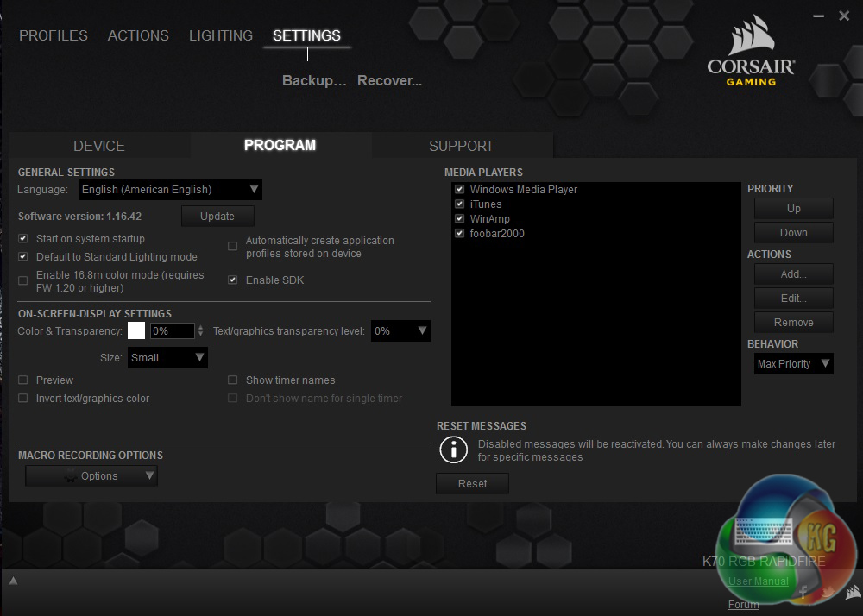This screenshot has height=616, width=863.
Task: Move media player Down in priority
Action: [794, 233]
